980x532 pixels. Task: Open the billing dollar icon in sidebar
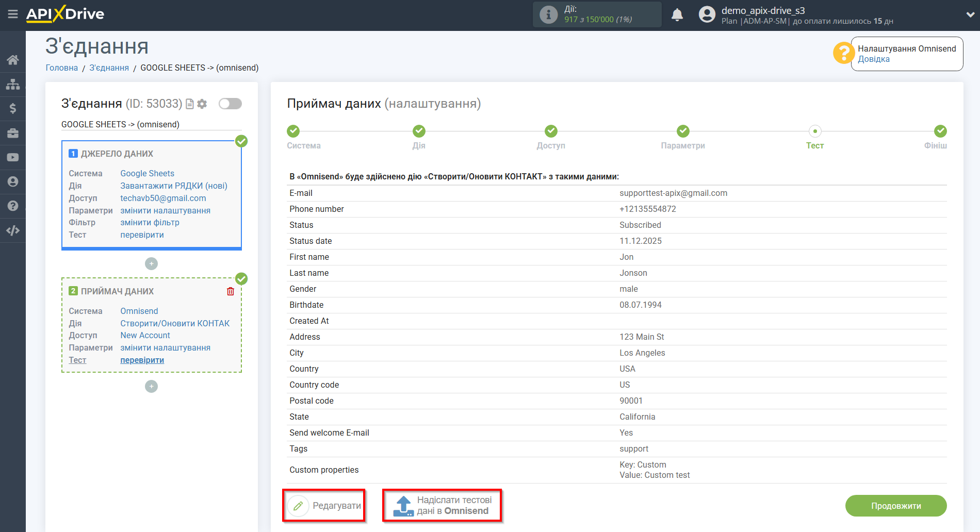[x=13, y=108]
